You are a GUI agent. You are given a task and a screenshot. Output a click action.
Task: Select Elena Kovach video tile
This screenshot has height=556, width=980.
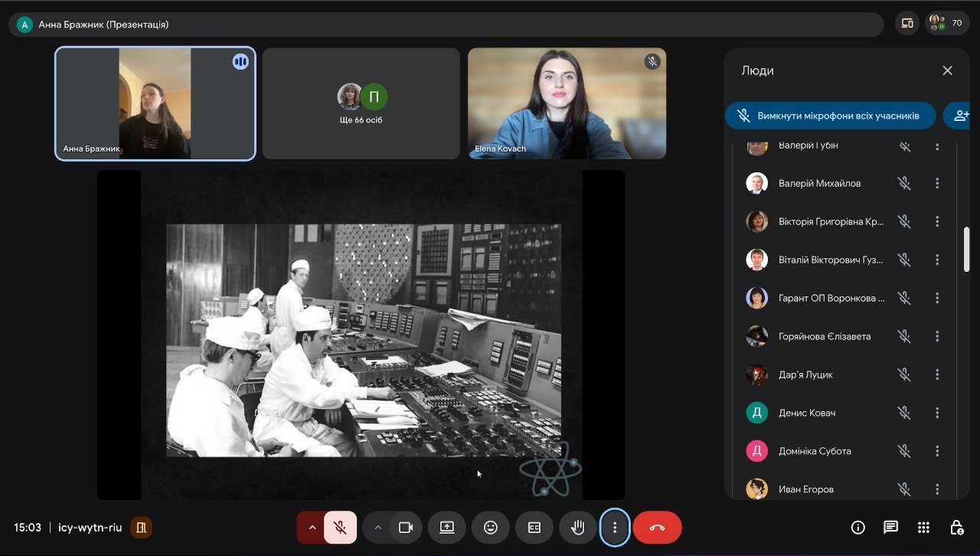click(x=567, y=103)
